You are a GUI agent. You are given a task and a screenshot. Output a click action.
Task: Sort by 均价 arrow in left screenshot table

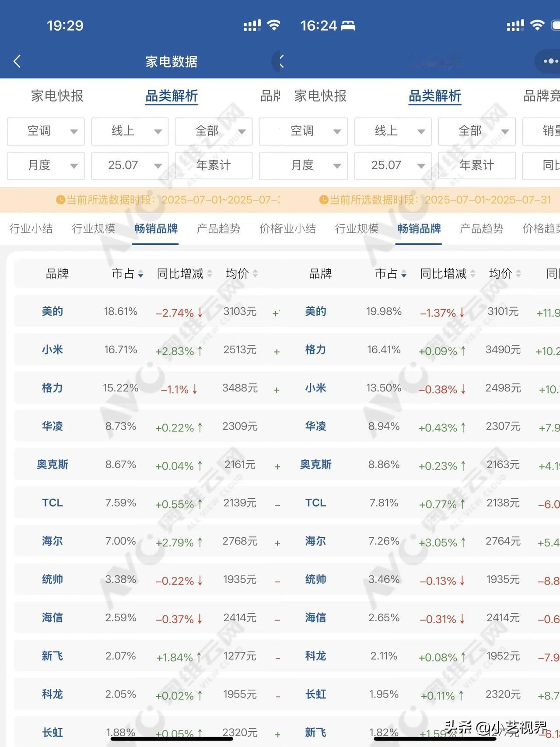point(255,274)
